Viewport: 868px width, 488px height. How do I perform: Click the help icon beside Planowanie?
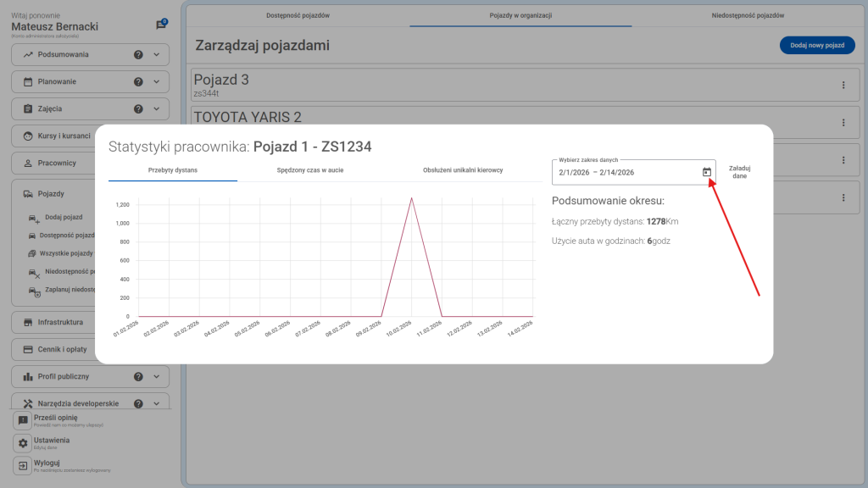(138, 82)
